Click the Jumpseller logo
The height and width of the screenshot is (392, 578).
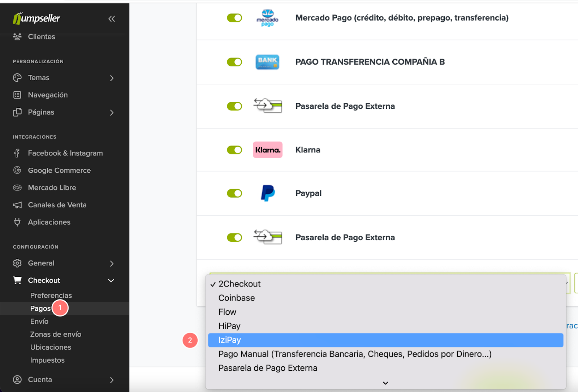click(x=36, y=18)
